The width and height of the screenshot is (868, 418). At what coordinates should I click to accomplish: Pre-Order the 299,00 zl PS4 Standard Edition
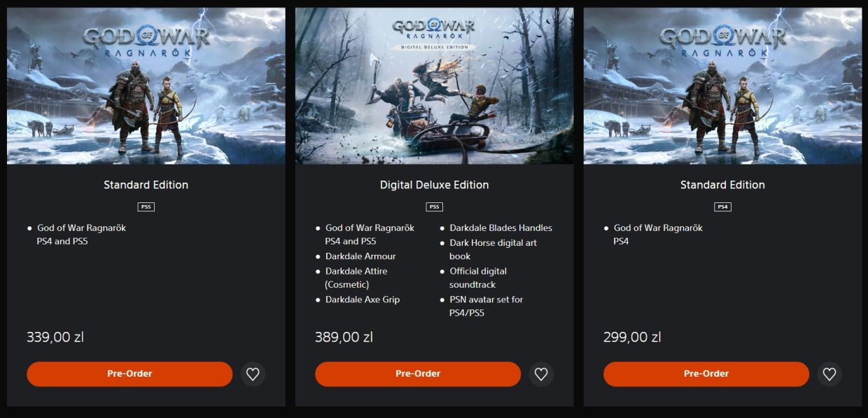tap(706, 374)
